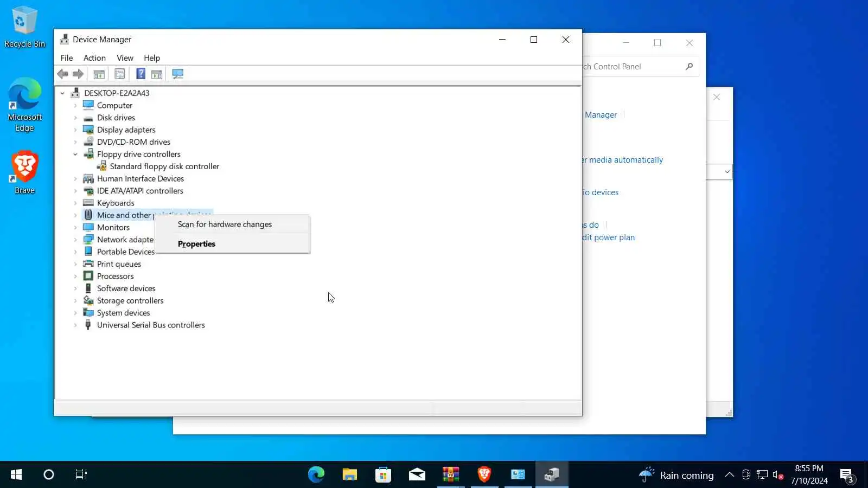868x488 pixels.
Task: Collapse the Floppy drive controllers node
Action: [75, 155]
